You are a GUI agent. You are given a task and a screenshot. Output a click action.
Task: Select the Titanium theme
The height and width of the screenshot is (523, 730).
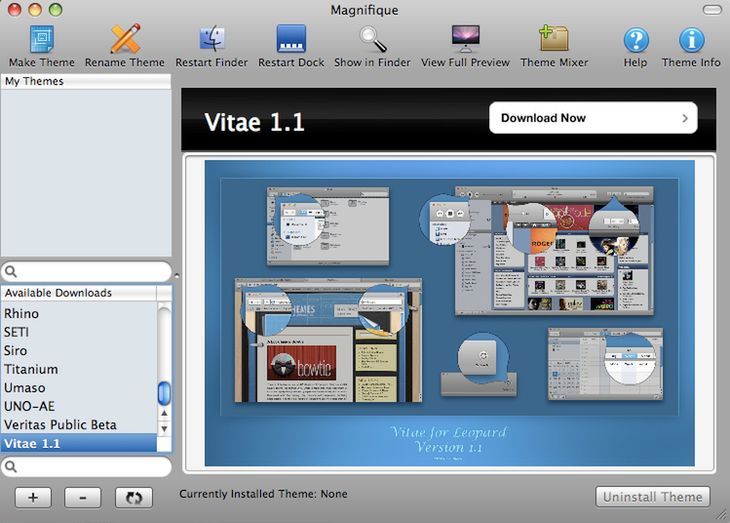click(x=79, y=369)
